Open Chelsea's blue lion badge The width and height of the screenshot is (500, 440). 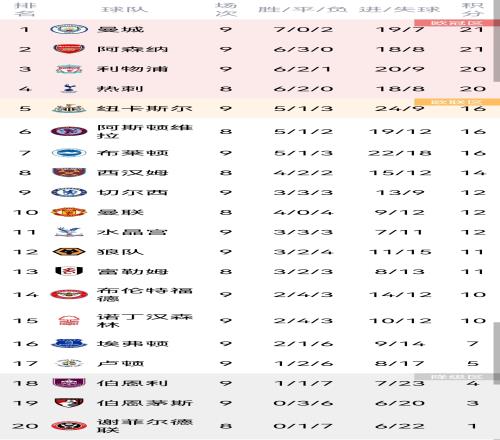(69, 192)
